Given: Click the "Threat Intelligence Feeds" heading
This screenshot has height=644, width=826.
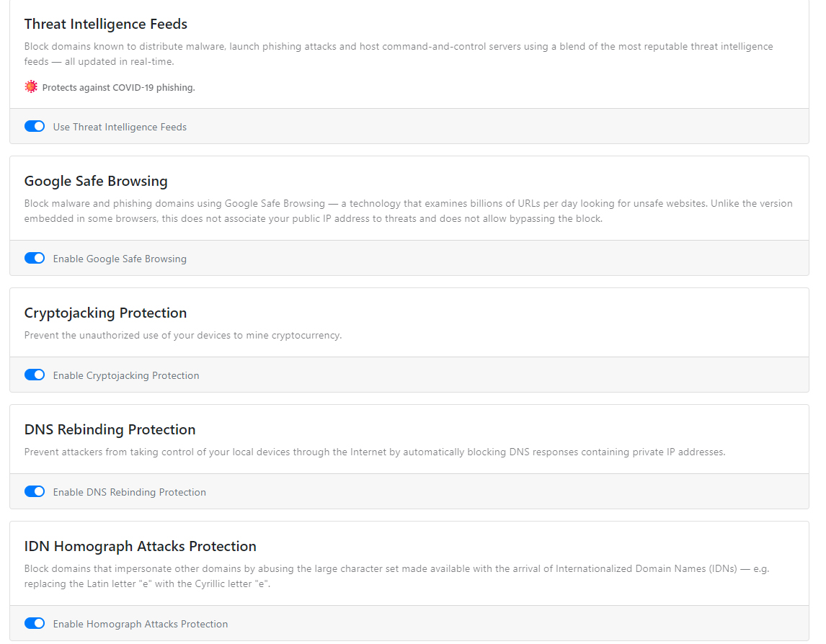Looking at the screenshot, I should (106, 24).
